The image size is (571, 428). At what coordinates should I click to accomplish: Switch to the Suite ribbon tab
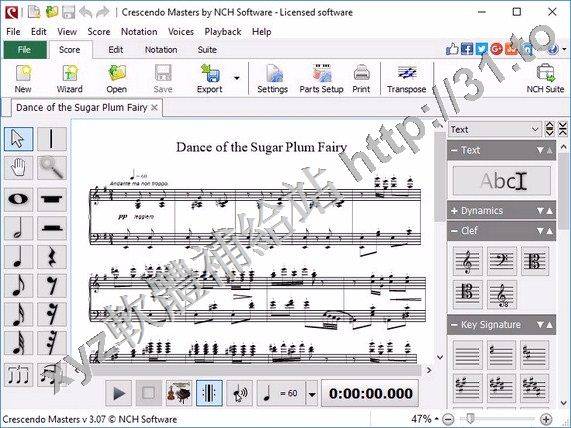pyautogui.click(x=207, y=50)
